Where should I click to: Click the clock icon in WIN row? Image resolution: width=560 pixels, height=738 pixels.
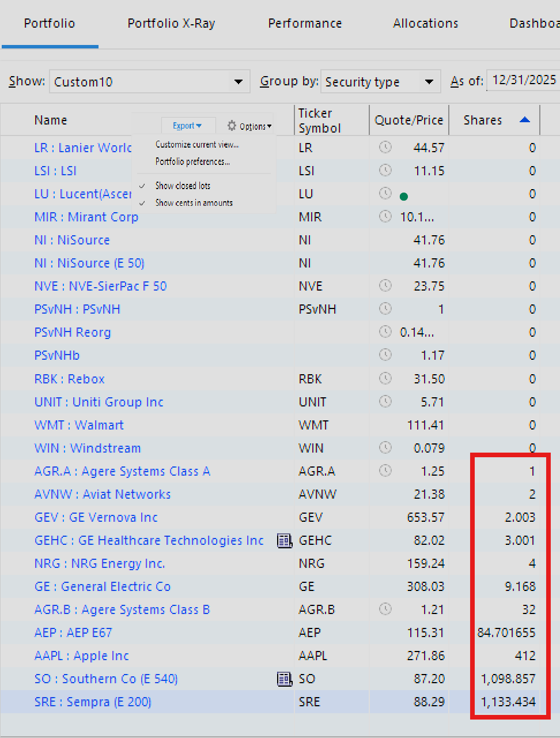pos(385,448)
